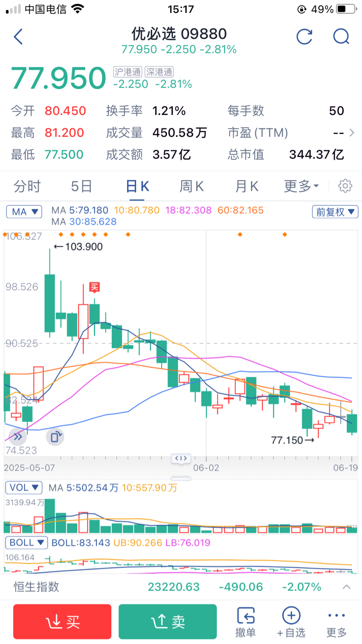Image resolution: width=362 pixels, height=644 pixels.
Task: Expand 恒生指数 bar with up chevron
Action: [x=346, y=587]
